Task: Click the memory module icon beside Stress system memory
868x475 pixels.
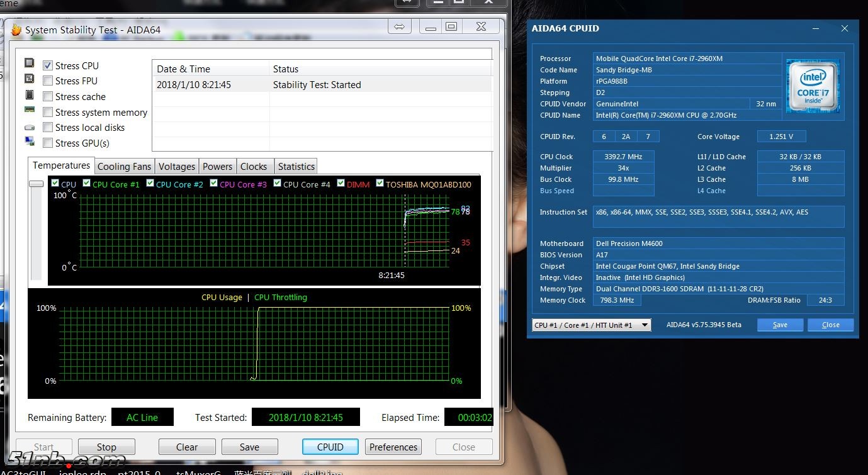Action: [29, 110]
